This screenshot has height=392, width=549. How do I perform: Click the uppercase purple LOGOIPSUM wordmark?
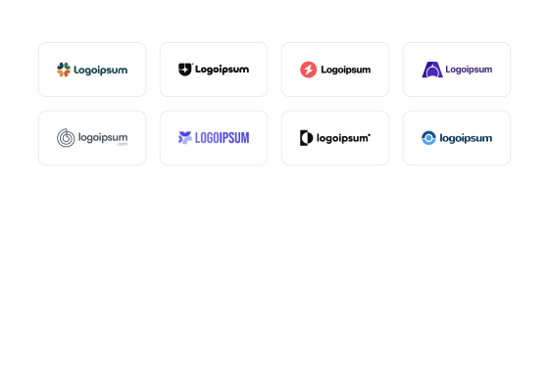(222, 137)
